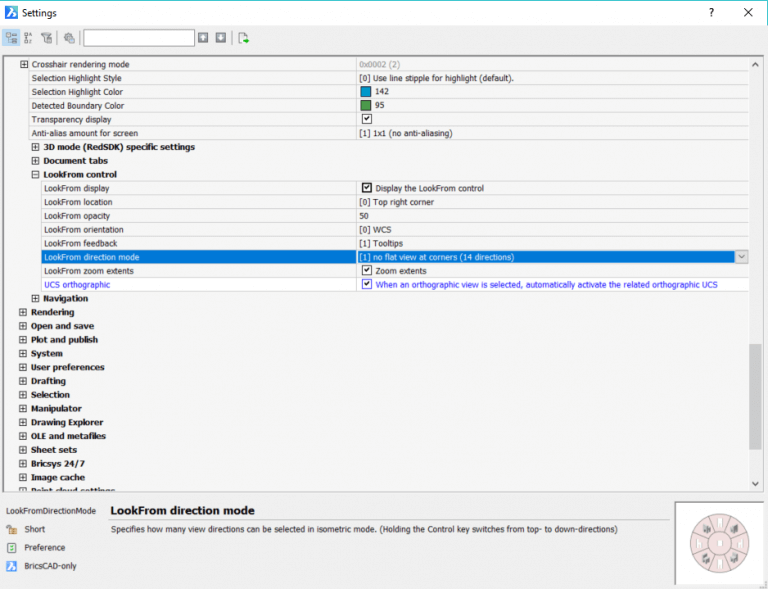Expand Document tabs section
The width and height of the screenshot is (768, 589).
pos(35,161)
